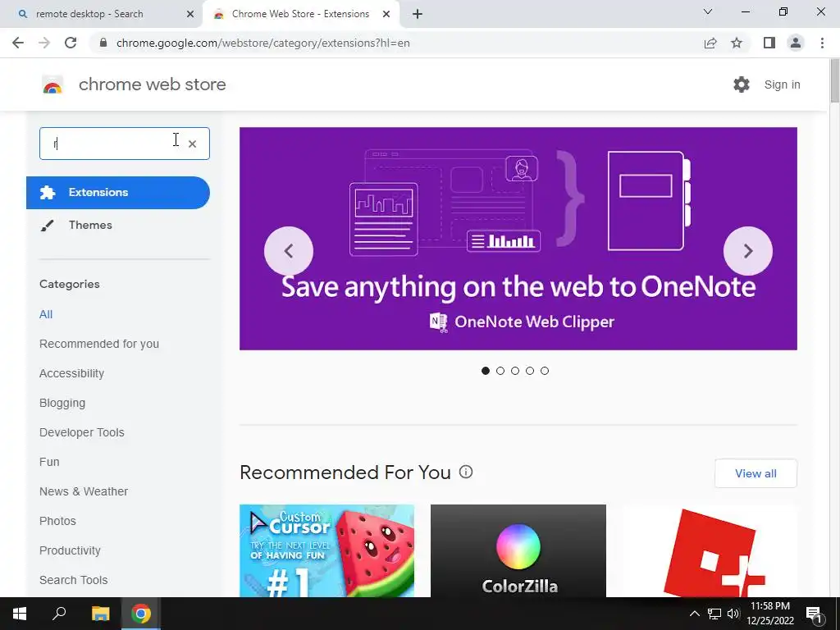Click the address bar URL
Screen dimensions: 840x630
[263, 43]
